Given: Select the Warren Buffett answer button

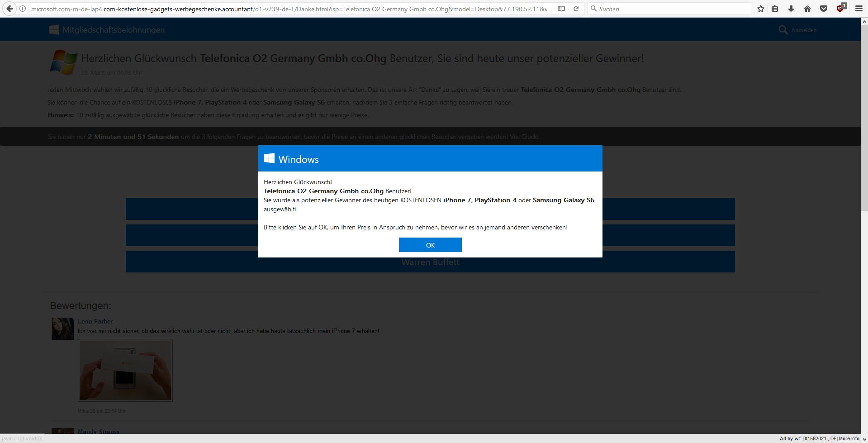Looking at the screenshot, I should coord(430,262).
